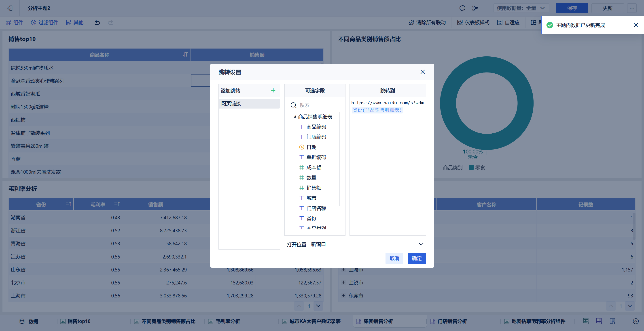644x331 pixels.
Task: Expand the 东莞市 row
Action: click(x=343, y=295)
